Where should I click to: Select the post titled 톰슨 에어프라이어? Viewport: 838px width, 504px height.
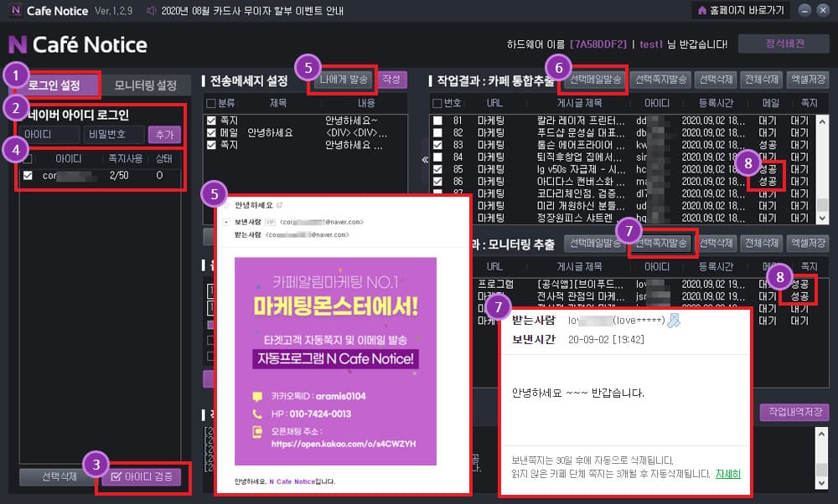click(x=580, y=145)
